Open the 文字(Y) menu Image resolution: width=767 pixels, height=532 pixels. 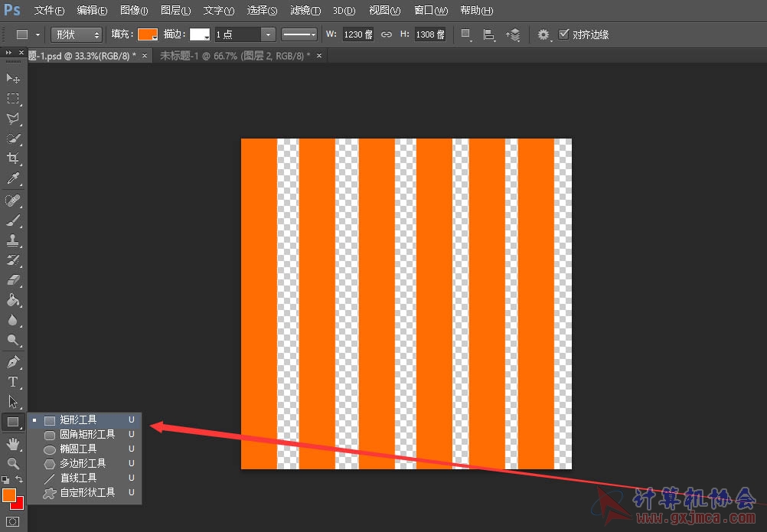coord(219,10)
